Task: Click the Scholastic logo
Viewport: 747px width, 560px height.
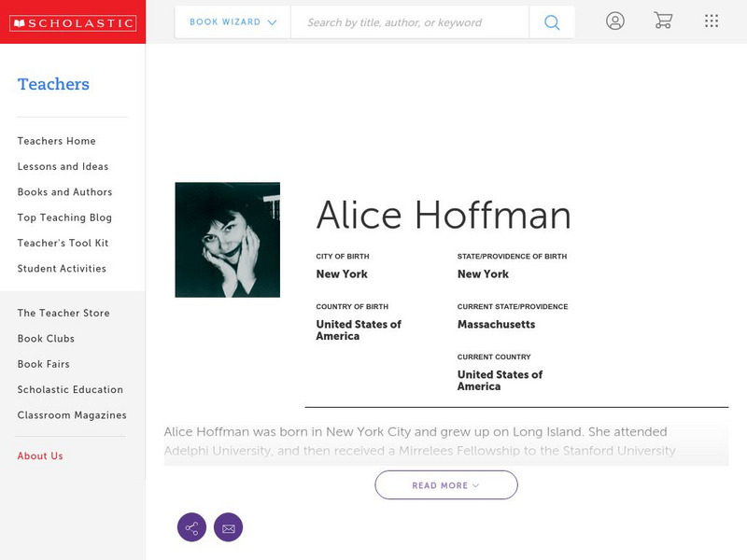Action: pos(72,23)
